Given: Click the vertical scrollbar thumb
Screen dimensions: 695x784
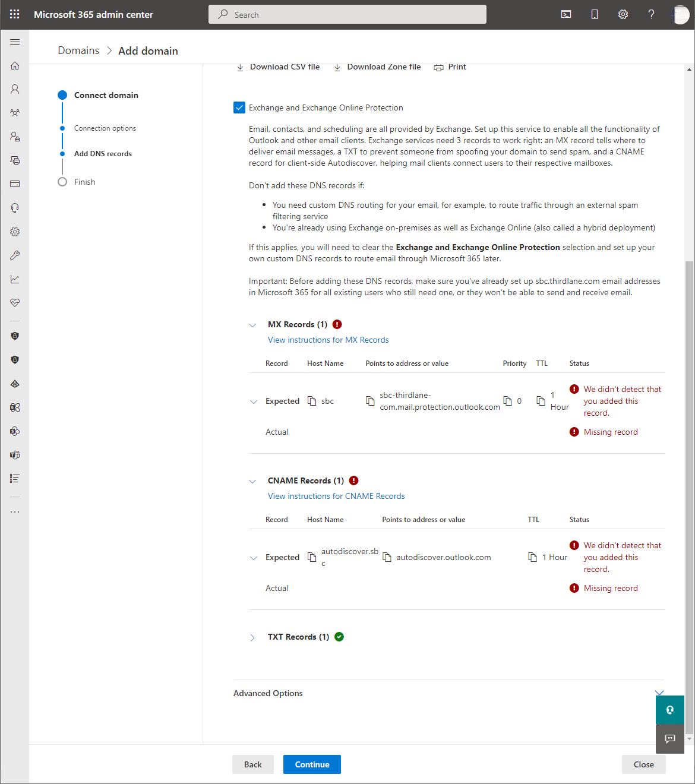Looking at the screenshot, I should click(x=689, y=497).
